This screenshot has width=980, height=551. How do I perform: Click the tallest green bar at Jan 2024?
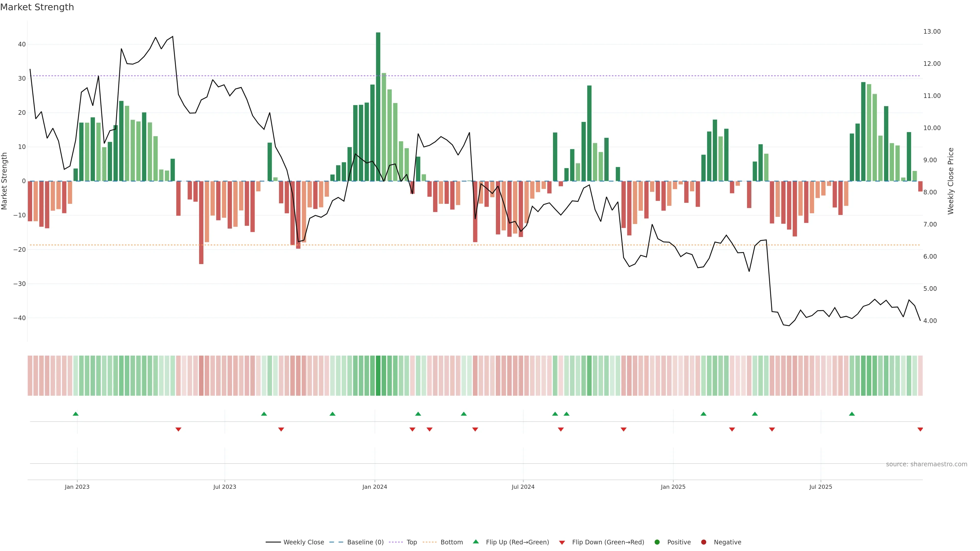coord(378,106)
